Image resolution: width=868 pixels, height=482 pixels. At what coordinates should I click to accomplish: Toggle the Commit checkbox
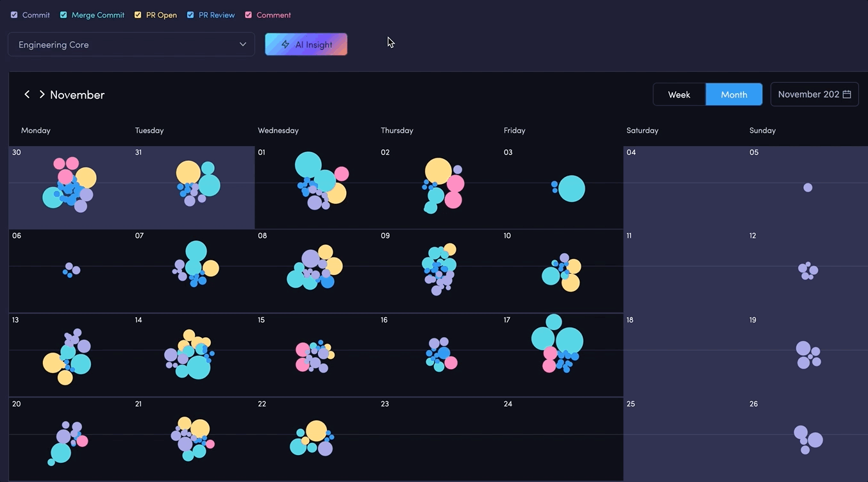pyautogui.click(x=14, y=15)
